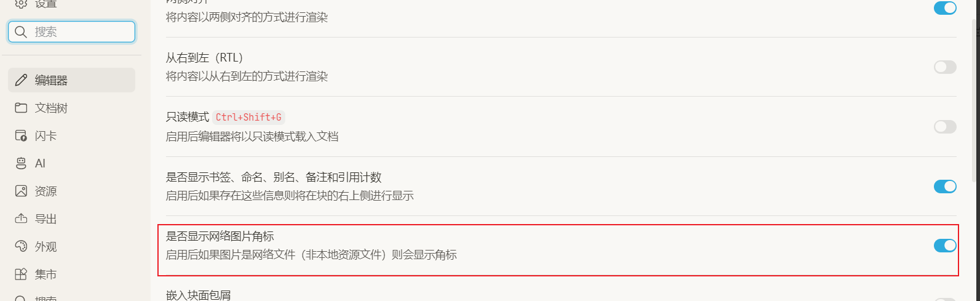The height and width of the screenshot is (301, 980).
Task: Select the picture icon next to 资源
Action: pyautogui.click(x=22, y=191)
